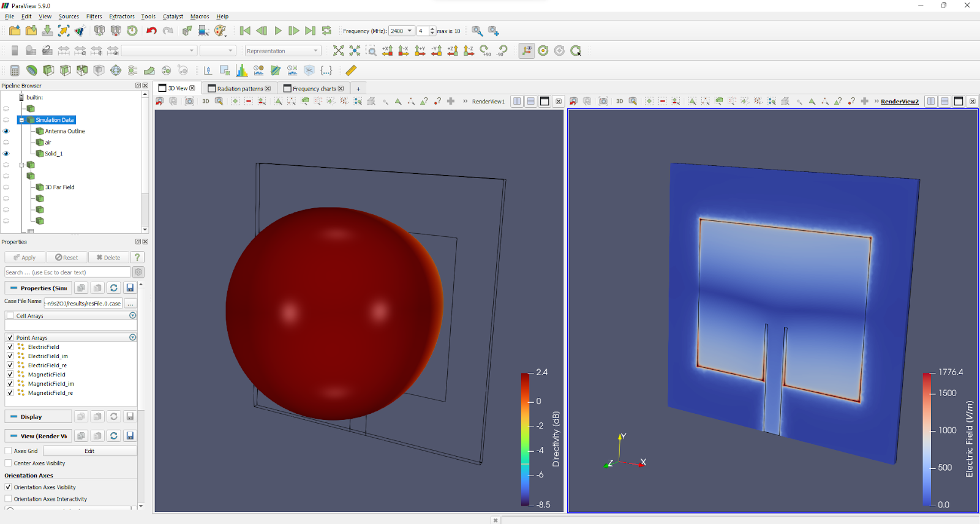Set view direction to +X icon
Screen dimensions: 980x524
(387, 51)
